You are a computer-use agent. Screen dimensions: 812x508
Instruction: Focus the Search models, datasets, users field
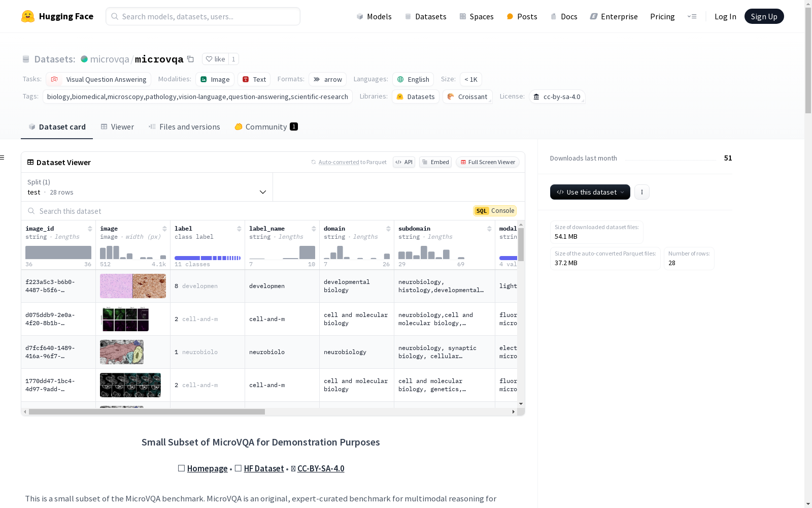coord(203,16)
